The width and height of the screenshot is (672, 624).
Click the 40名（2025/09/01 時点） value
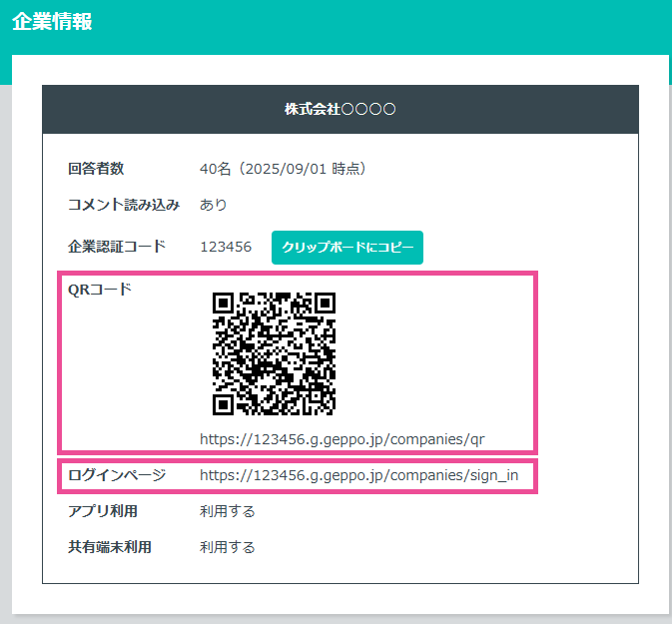[x=283, y=169]
